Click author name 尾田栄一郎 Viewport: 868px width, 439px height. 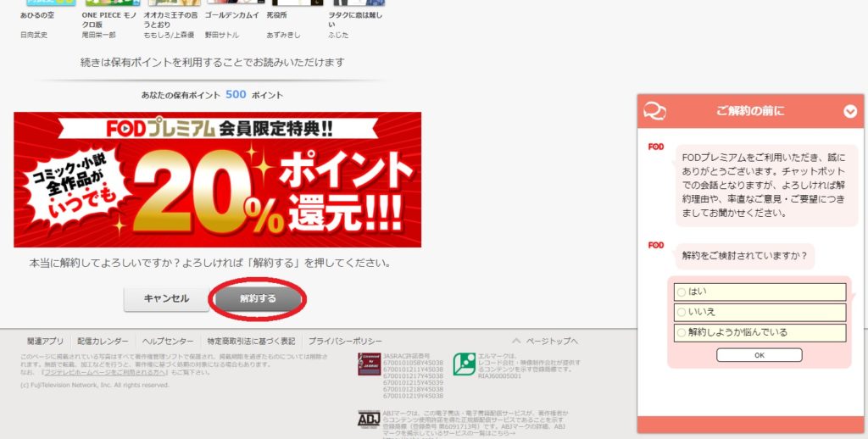click(x=99, y=35)
